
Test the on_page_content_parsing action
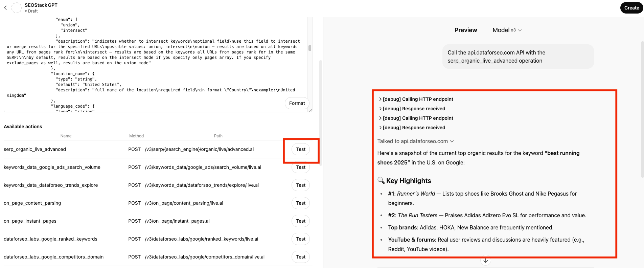coord(301,203)
